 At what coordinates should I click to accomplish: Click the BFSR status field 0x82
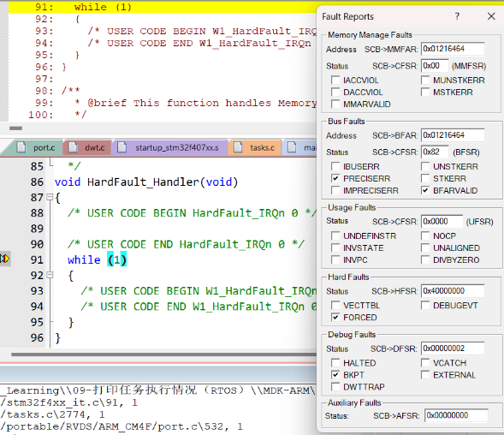tap(435, 152)
